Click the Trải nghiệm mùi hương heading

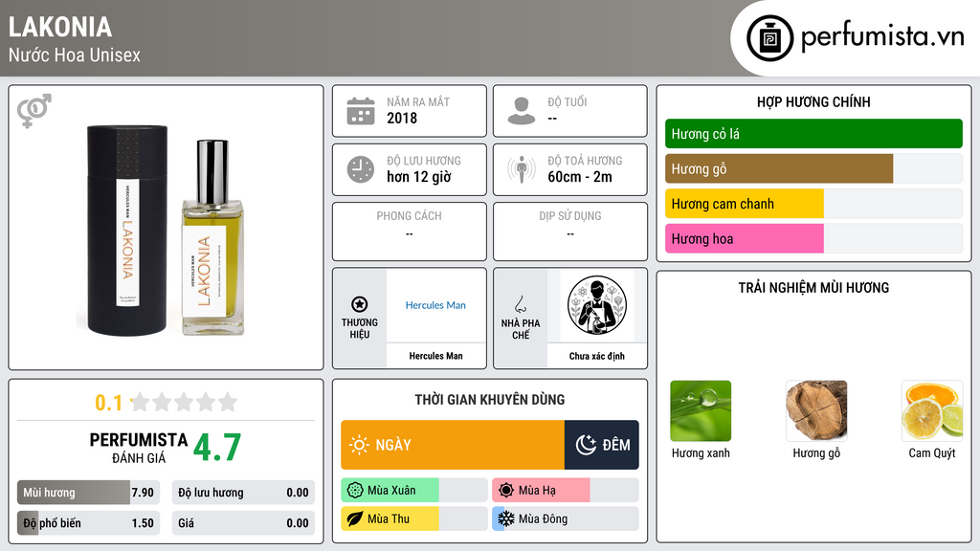coord(813,288)
